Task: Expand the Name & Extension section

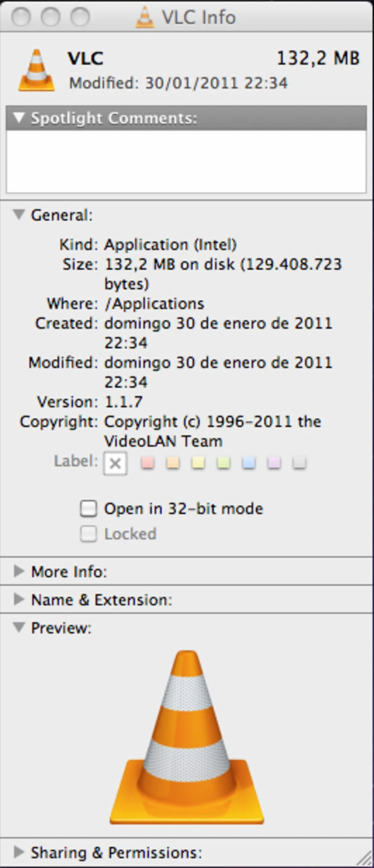Action: [x=19, y=599]
